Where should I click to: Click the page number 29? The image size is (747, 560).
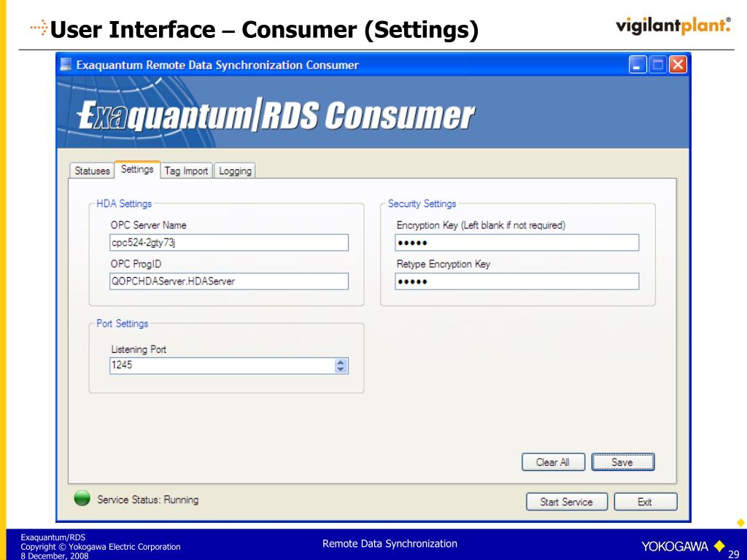tap(733, 554)
